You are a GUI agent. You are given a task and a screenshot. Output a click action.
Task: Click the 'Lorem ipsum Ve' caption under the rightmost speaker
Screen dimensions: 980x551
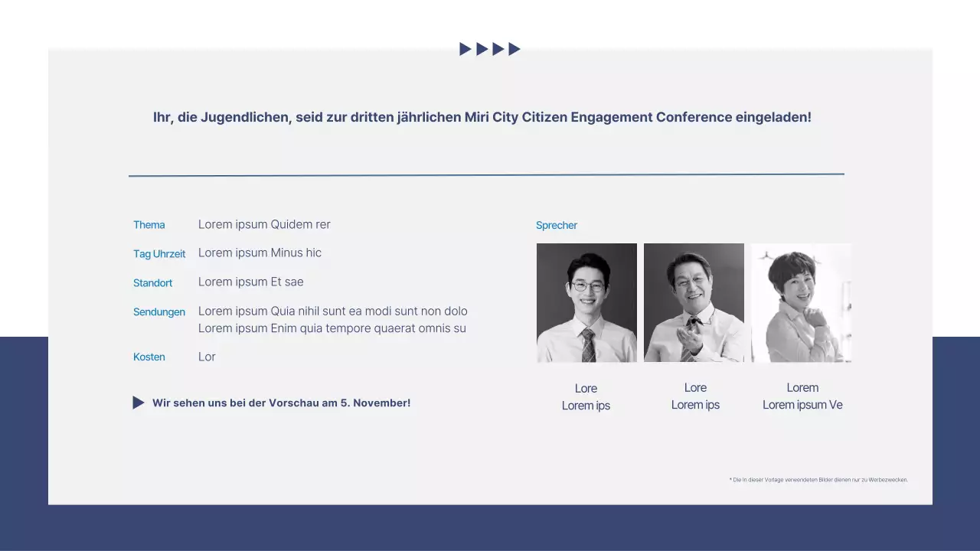[x=802, y=404]
